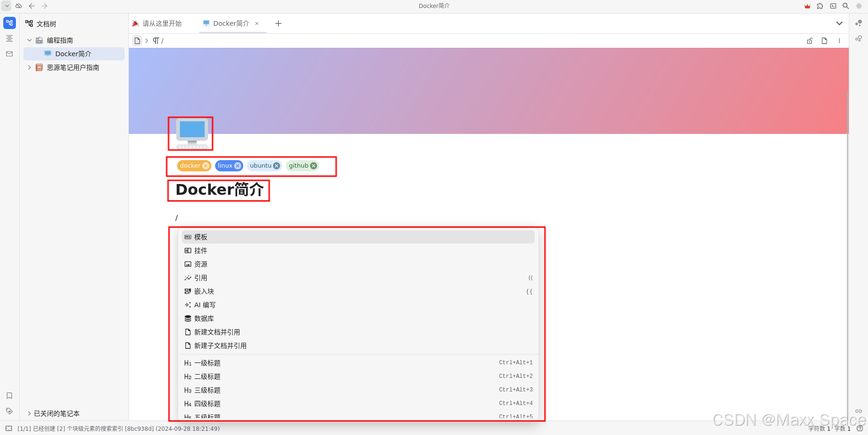The width and height of the screenshot is (868, 435).
Task: Change the document computer emoji icon
Action: [192, 134]
